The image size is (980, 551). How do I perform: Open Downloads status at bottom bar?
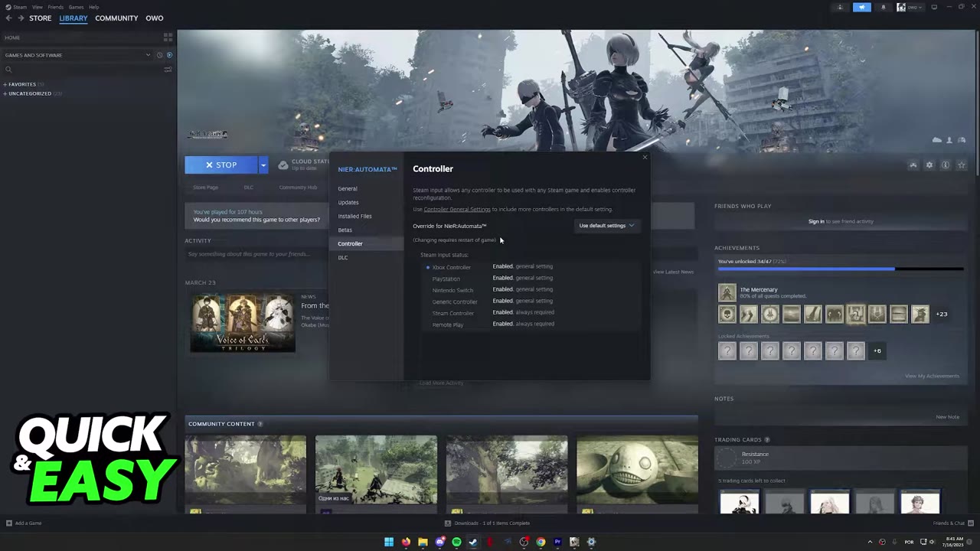pyautogui.click(x=487, y=523)
